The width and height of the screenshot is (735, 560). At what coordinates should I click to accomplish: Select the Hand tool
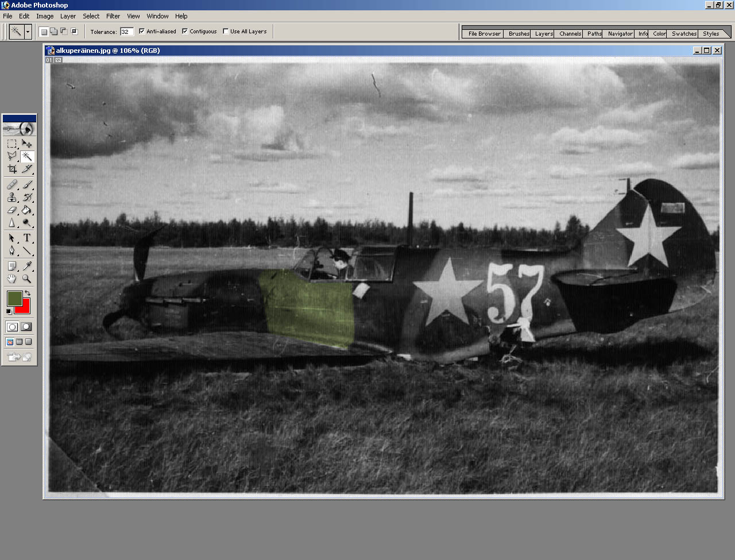pyautogui.click(x=12, y=279)
